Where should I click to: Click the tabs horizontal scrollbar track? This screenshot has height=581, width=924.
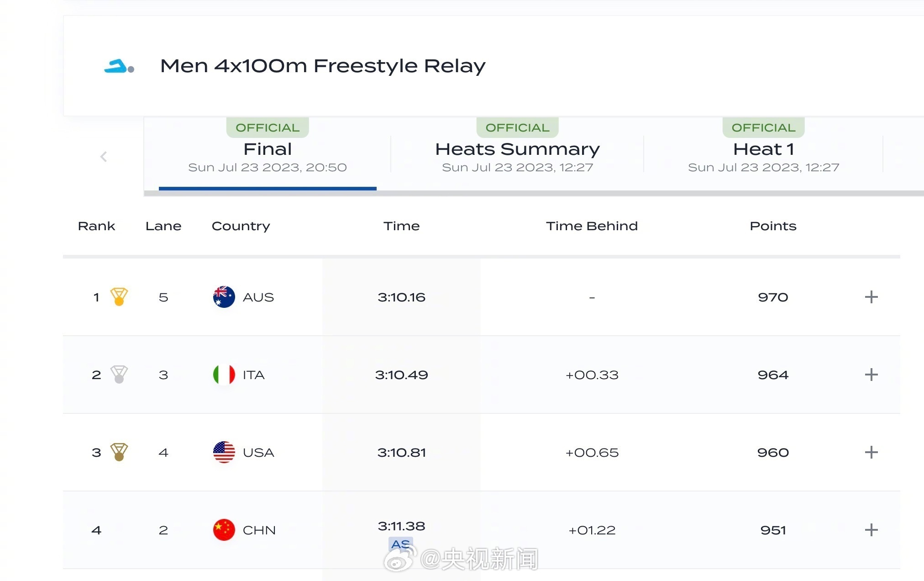(639, 193)
